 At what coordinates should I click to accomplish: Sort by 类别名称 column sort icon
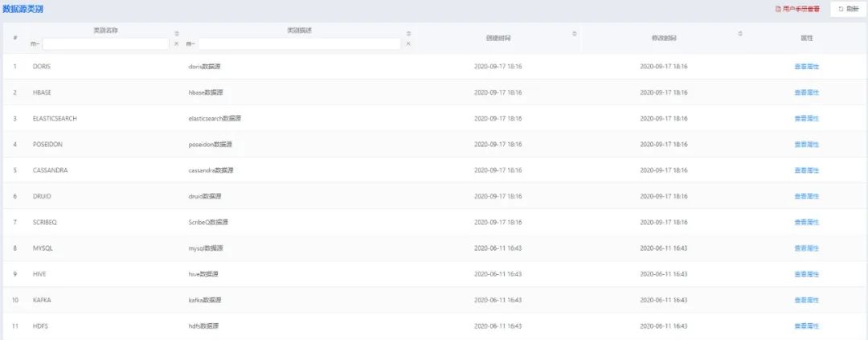click(177, 33)
